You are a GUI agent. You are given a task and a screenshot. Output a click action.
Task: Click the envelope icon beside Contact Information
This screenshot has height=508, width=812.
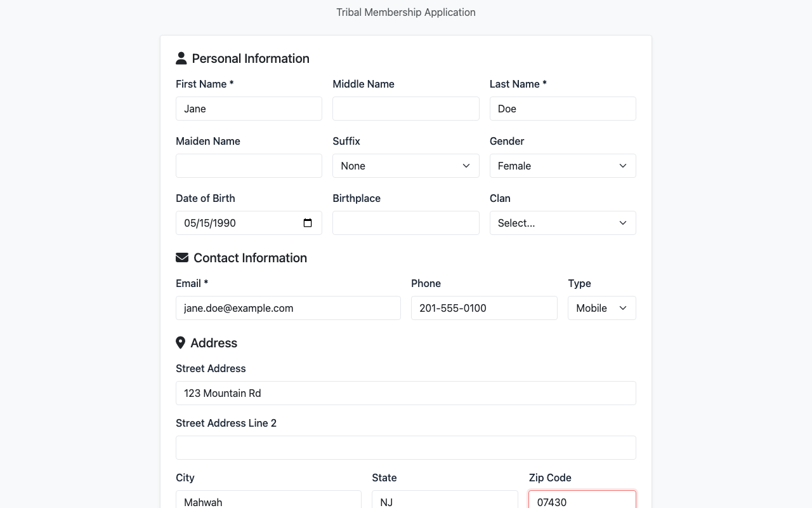pos(182,257)
